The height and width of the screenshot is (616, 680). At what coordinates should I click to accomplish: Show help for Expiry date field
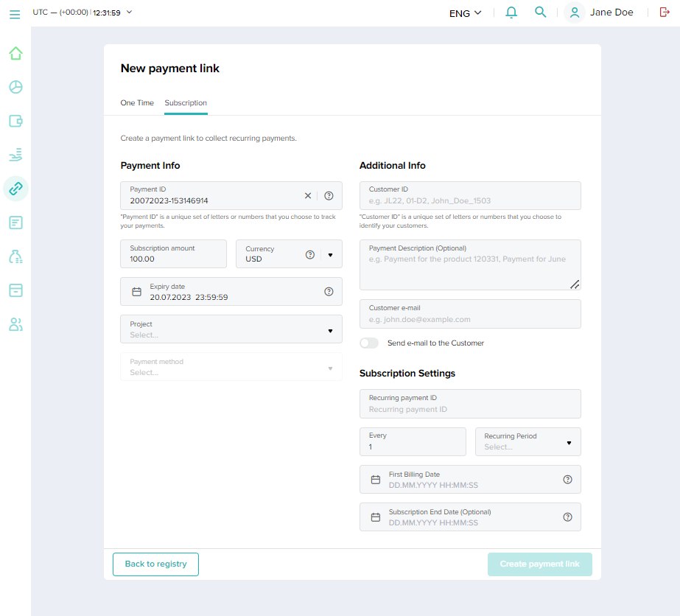(x=329, y=292)
